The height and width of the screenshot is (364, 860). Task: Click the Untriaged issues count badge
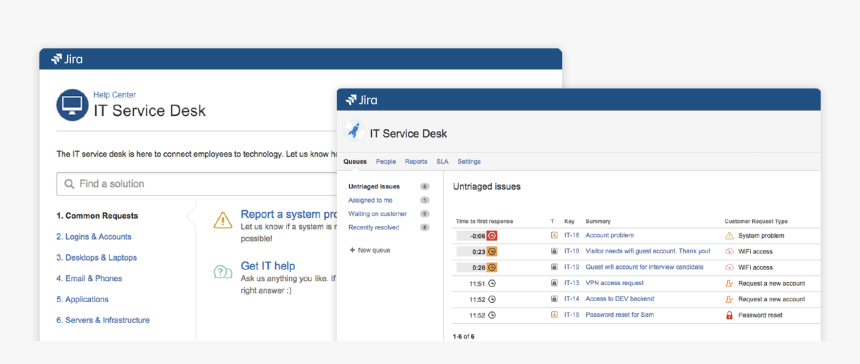tap(425, 186)
